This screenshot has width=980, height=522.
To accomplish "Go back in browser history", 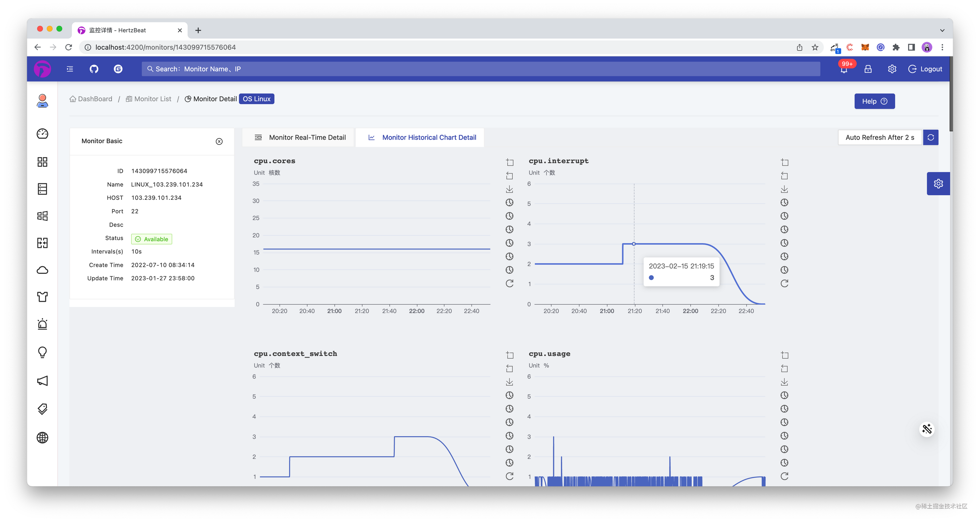I will (x=37, y=47).
